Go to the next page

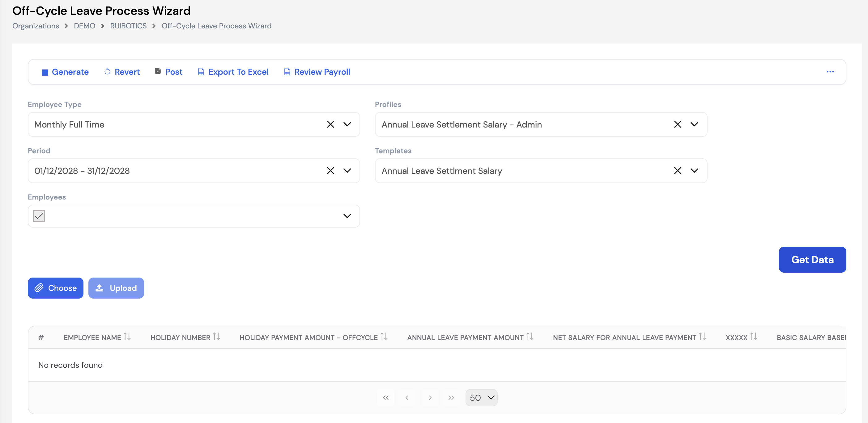point(430,398)
